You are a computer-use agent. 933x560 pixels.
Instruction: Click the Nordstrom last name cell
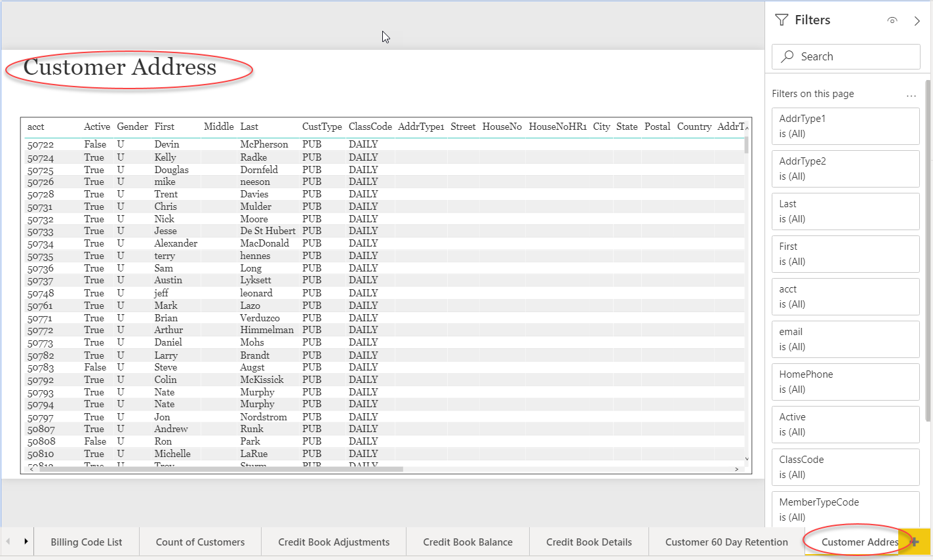pos(264,417)
